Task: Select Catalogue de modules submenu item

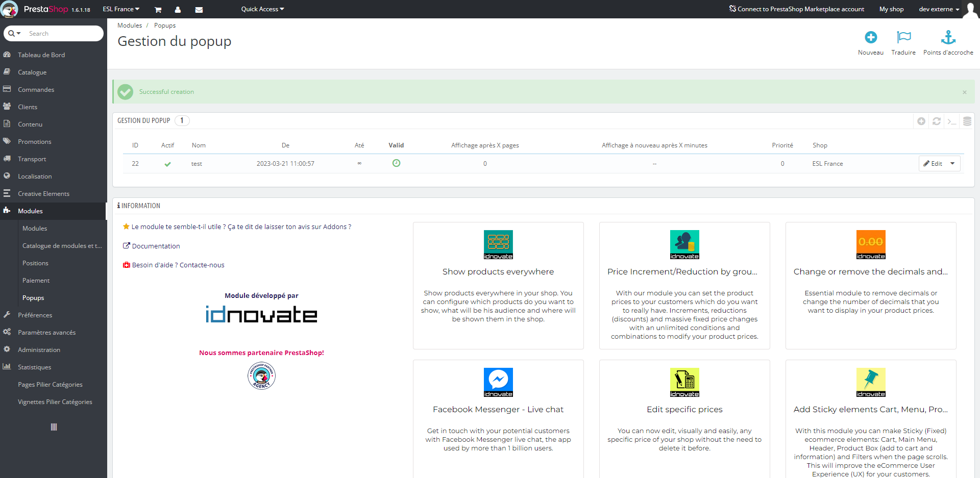Action: 62,246
